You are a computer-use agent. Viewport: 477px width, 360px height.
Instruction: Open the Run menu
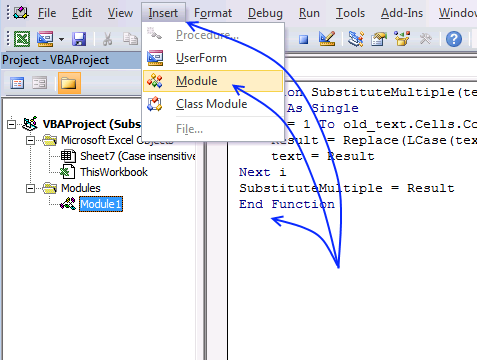[x=309, y=13]
